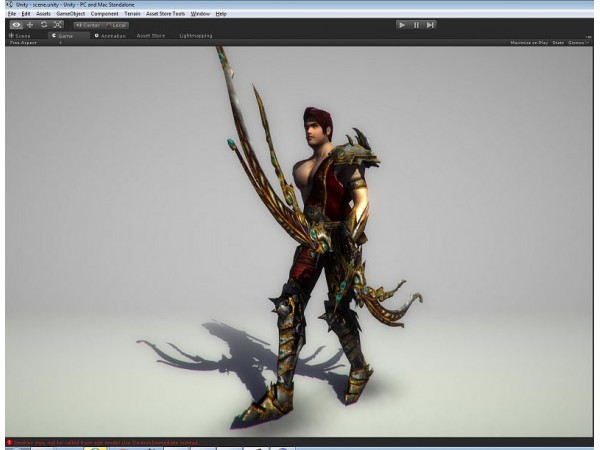Pause the game preview
Screen dimensions: 600x450
(416, 25)
